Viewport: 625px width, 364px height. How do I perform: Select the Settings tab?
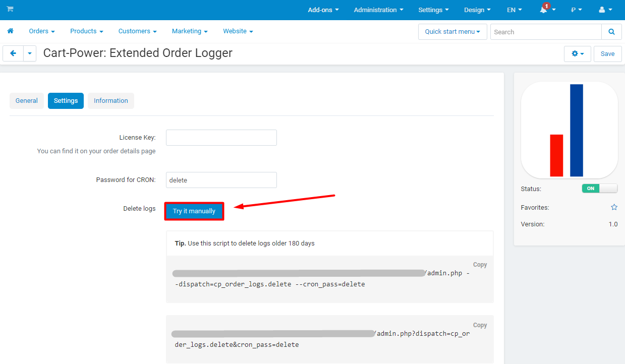click(66, 101)
